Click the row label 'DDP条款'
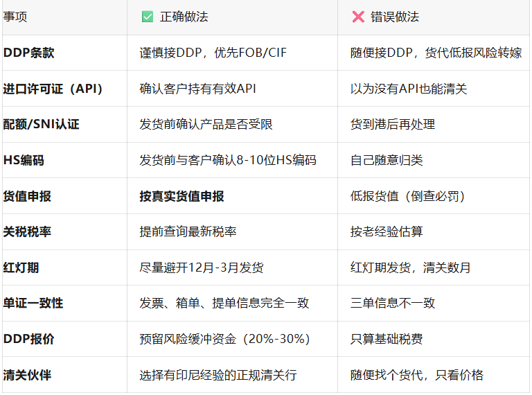This screenshot has height=395, width=532. (x=29, y=53)
